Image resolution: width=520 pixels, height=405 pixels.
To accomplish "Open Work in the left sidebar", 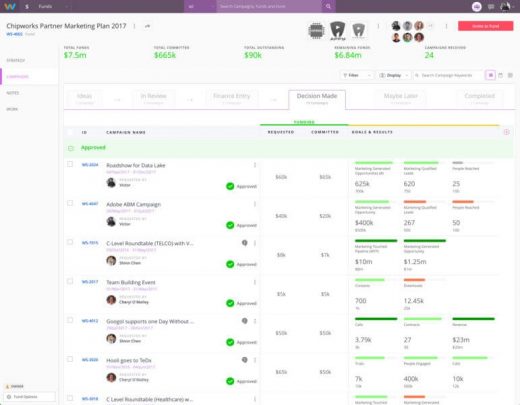I will (x=12, y=109).
